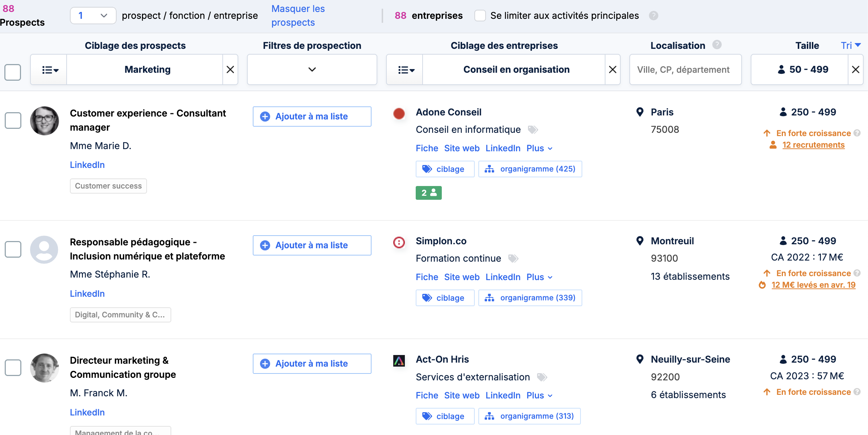Enable Se limiter aux activités principales checkbox
This screenshot has height=435, width=868.
coord(480,16)
